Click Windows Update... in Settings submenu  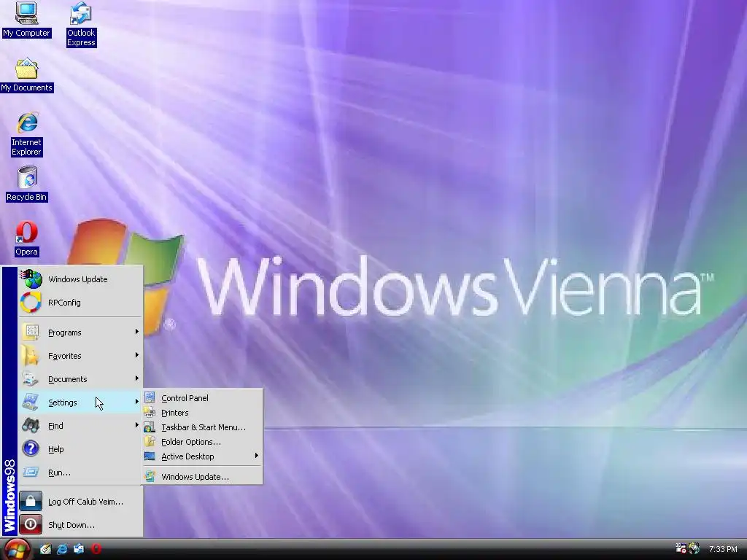point(203,477)
